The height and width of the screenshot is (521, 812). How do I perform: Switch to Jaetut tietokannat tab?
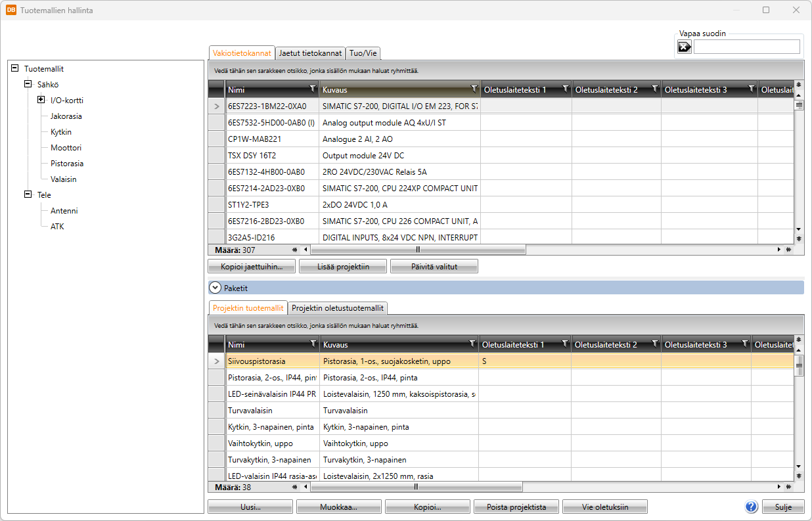tap(310, 53)
